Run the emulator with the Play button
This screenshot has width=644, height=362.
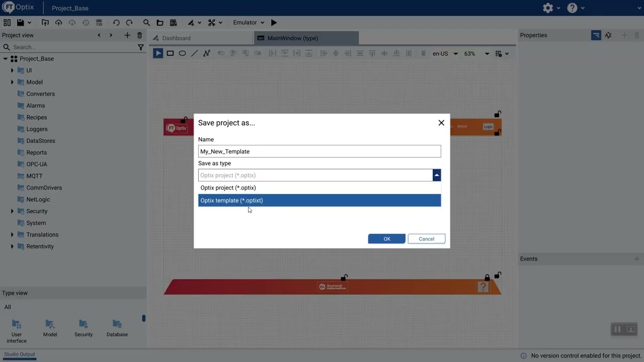point(274,23)
